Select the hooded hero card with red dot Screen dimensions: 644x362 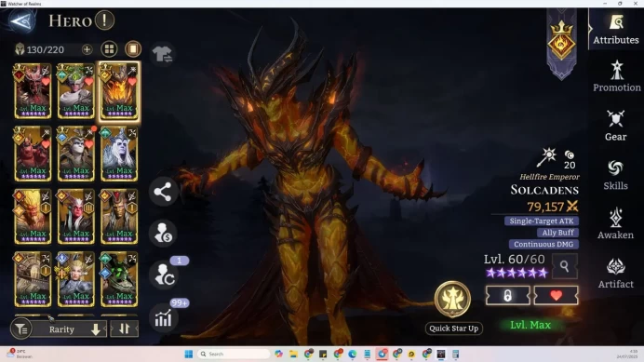coord(76,154)
